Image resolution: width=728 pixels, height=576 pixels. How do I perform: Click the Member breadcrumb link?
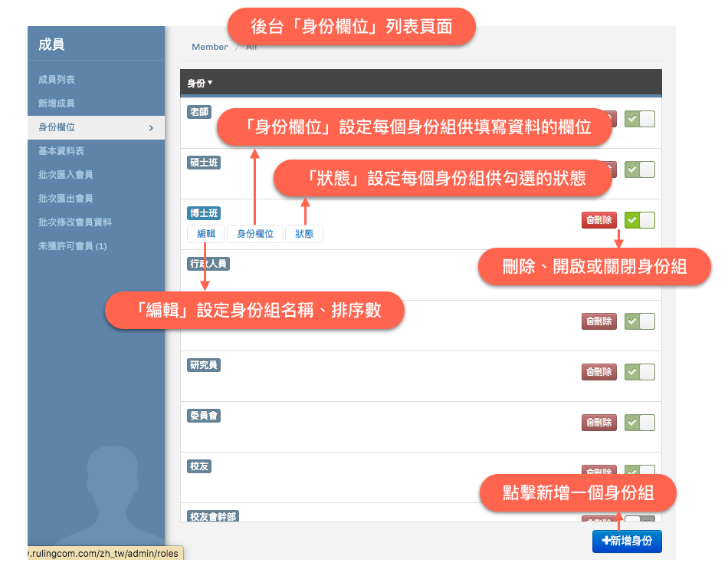pyautogui.click(x=209, y=47)
